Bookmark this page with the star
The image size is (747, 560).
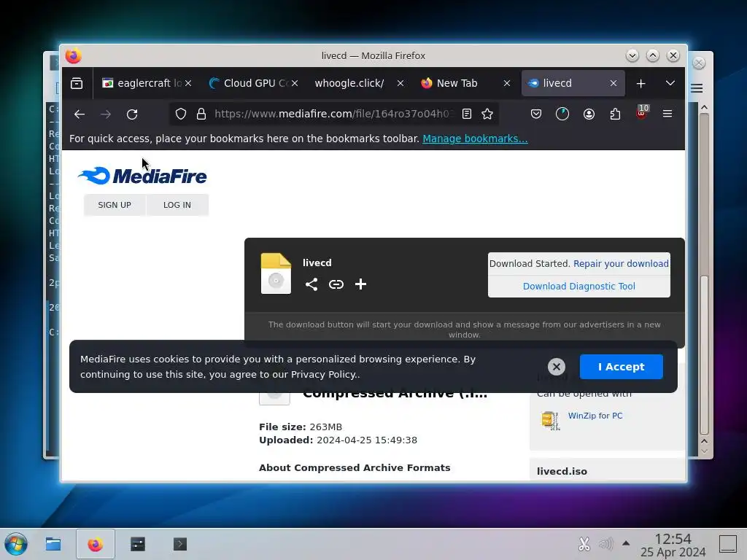[x=487, y=114]
